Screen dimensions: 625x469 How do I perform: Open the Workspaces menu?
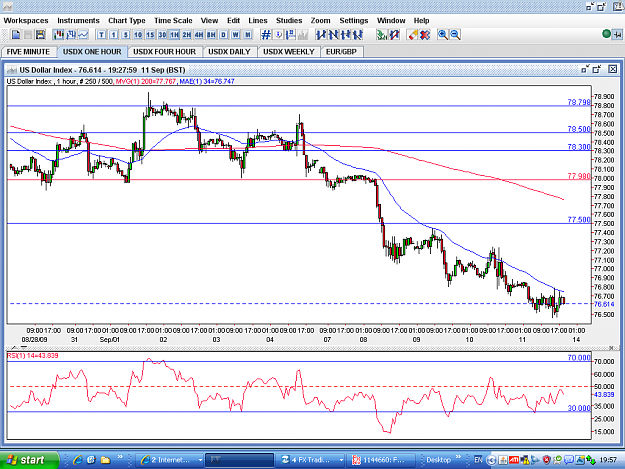[26, 21]
